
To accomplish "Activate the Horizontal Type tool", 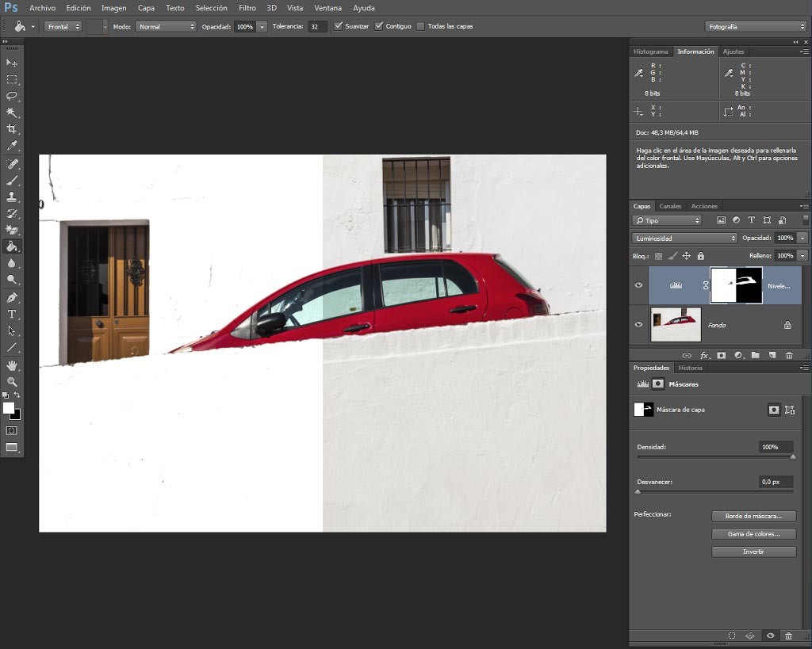I will coord(11,314).
